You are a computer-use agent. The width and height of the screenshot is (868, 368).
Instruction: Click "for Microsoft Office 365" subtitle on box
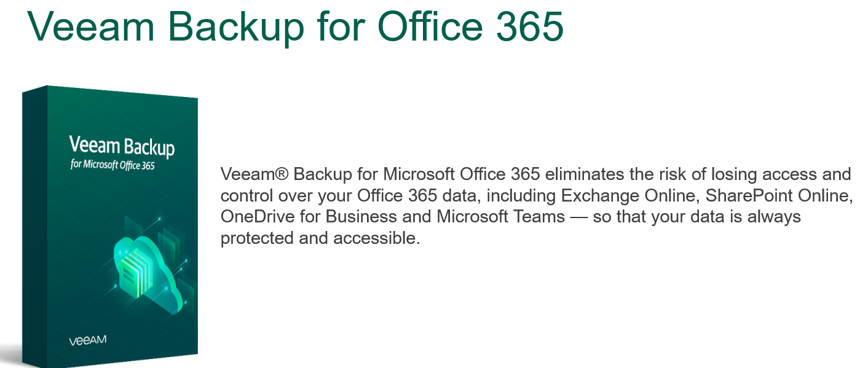point(112,165)
